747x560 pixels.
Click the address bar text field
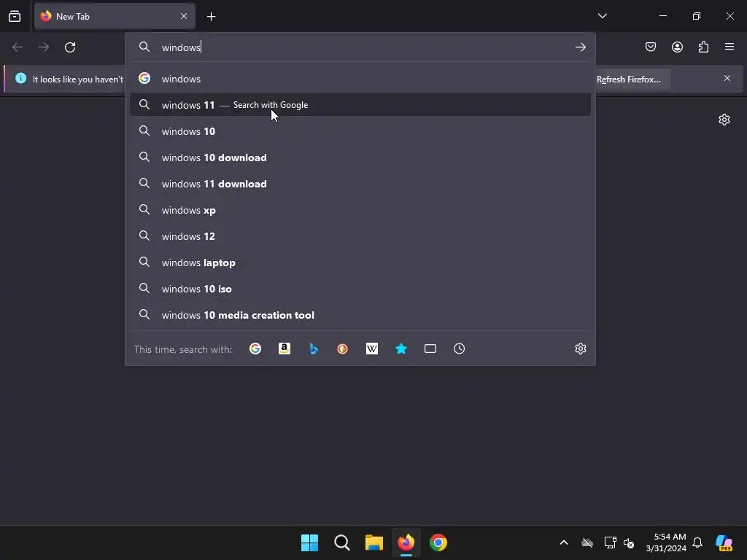click(362, 47)
